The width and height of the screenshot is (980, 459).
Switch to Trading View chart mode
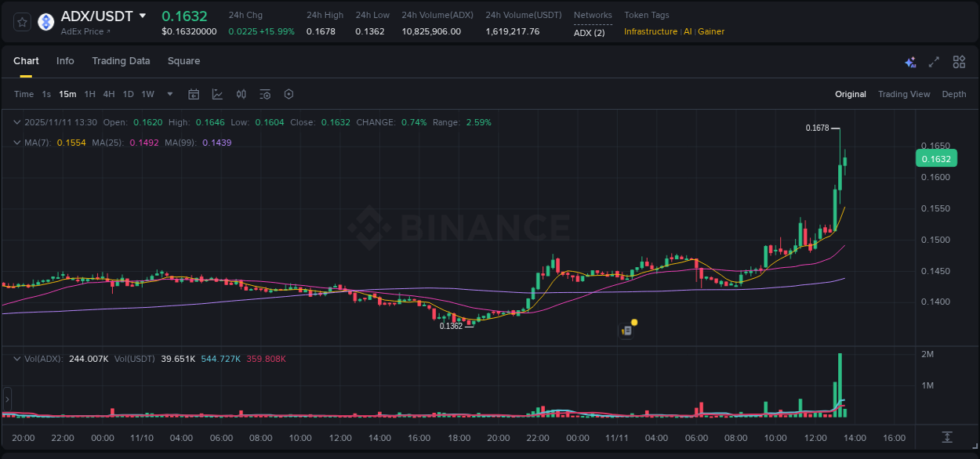point(904,94)
